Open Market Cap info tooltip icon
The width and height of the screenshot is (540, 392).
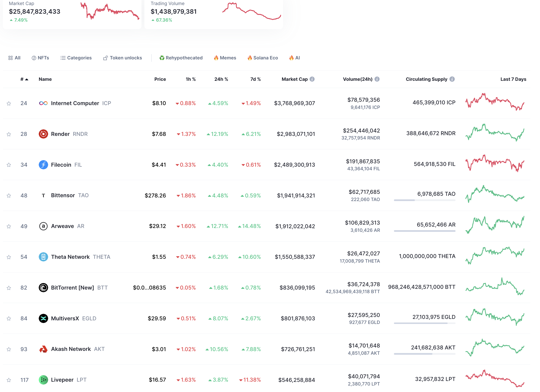(x=312, y=79)
